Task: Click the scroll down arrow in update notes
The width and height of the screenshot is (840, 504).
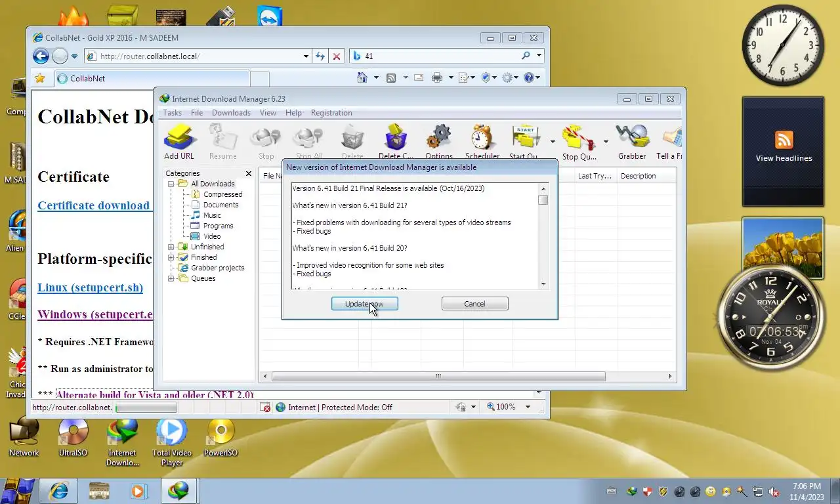Action: pos(543,284)
